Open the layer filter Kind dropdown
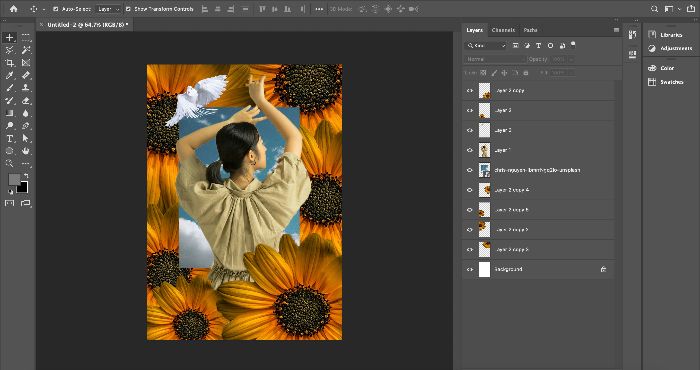 pyautogui.click(x=485, y=46)
